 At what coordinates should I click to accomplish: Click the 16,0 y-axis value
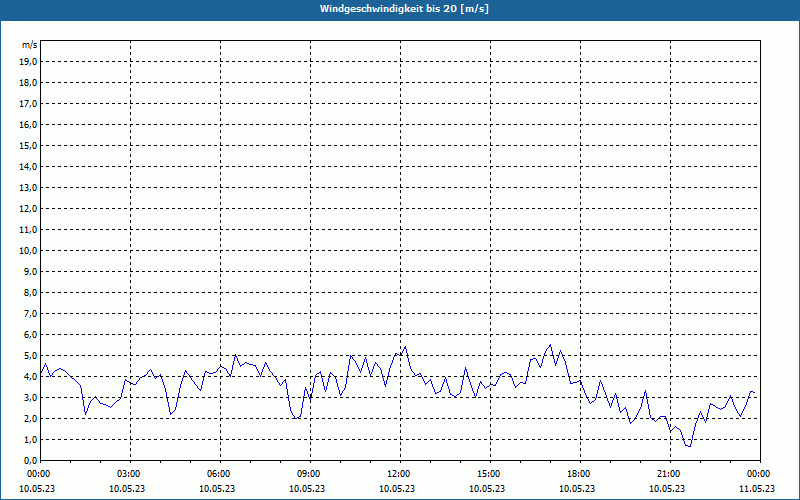point(28,124)
